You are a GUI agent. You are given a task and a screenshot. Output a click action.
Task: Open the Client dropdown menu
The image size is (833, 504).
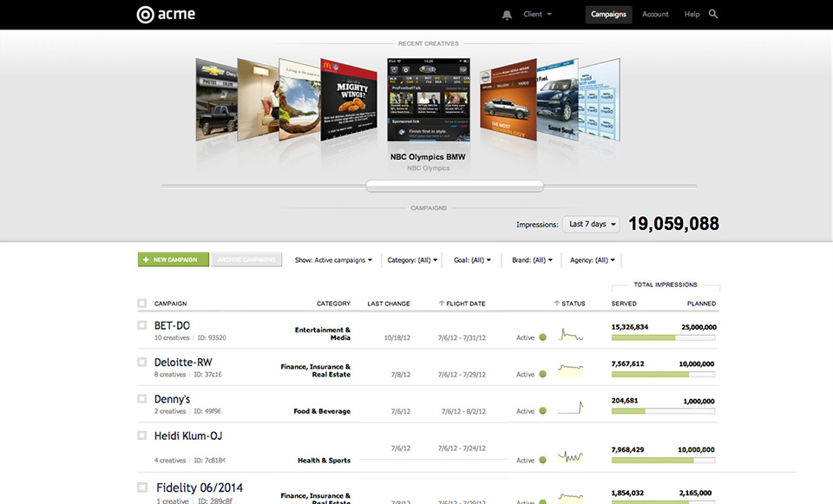point(537,15)
